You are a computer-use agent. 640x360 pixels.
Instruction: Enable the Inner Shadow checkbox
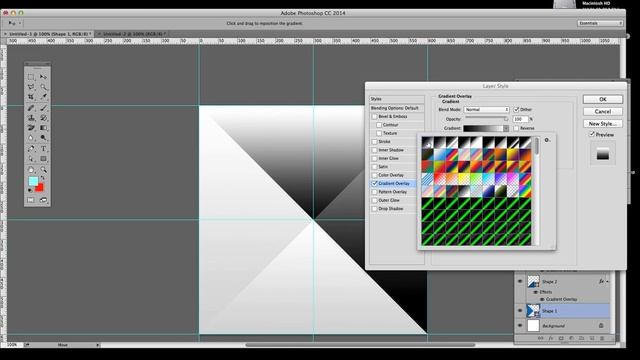(x=374, y=150)
